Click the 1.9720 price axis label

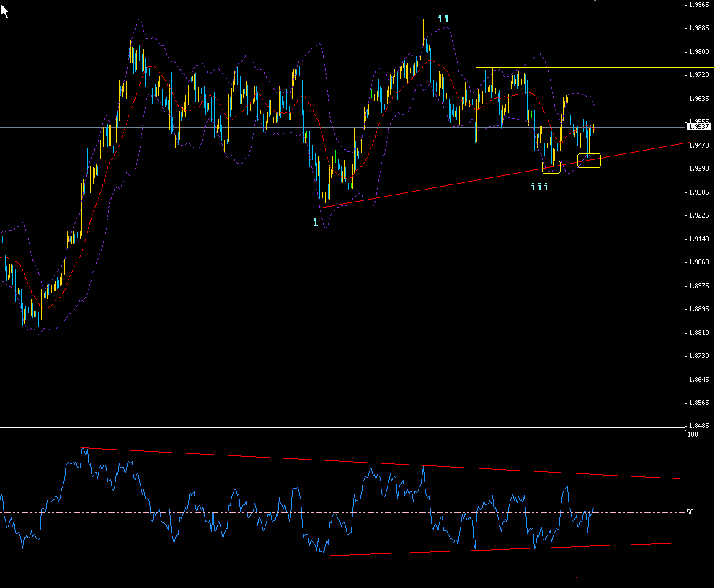[698, 75]
